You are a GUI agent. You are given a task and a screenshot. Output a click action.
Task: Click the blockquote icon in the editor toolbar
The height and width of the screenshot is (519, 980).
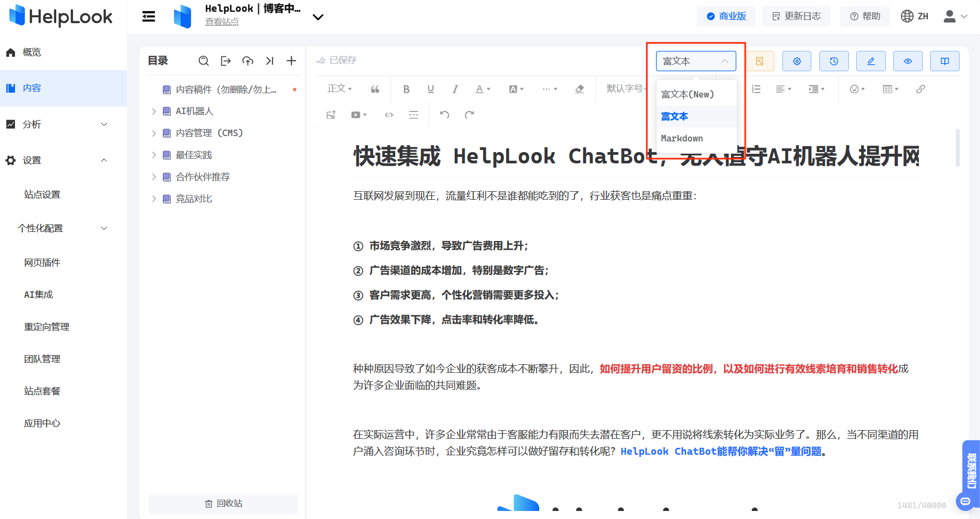(375, 89)
